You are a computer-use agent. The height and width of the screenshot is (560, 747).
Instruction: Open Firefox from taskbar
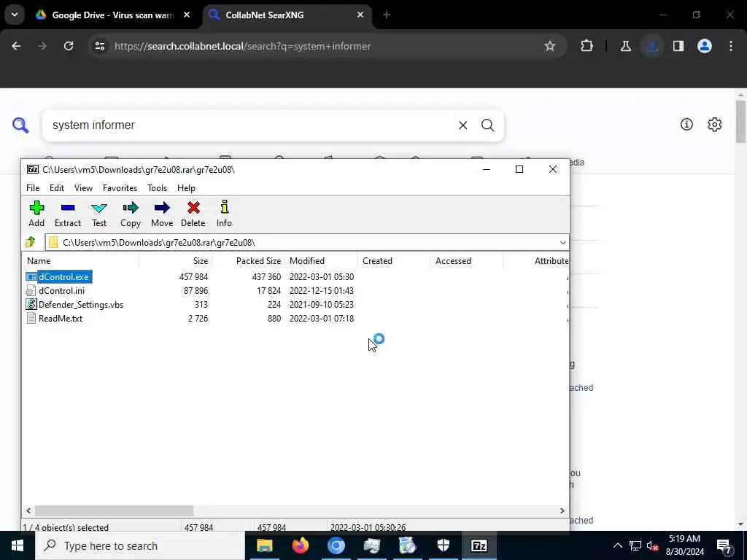pos(300,545)
